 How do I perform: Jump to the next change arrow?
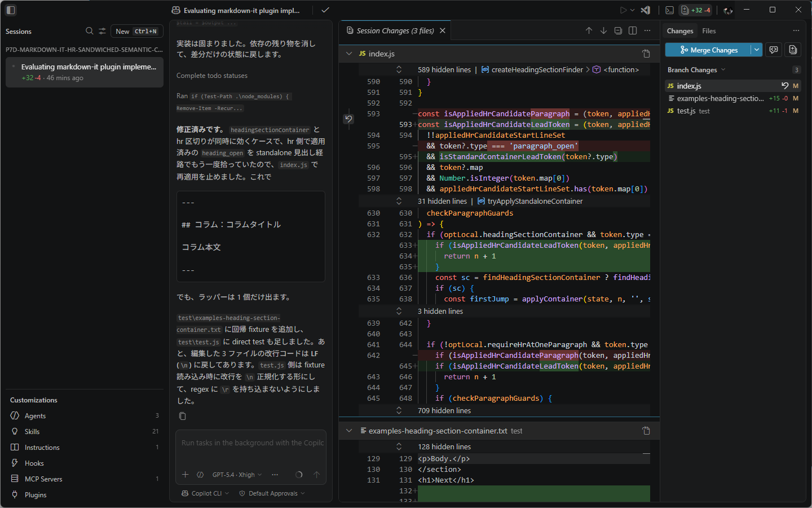coord(603,30)
